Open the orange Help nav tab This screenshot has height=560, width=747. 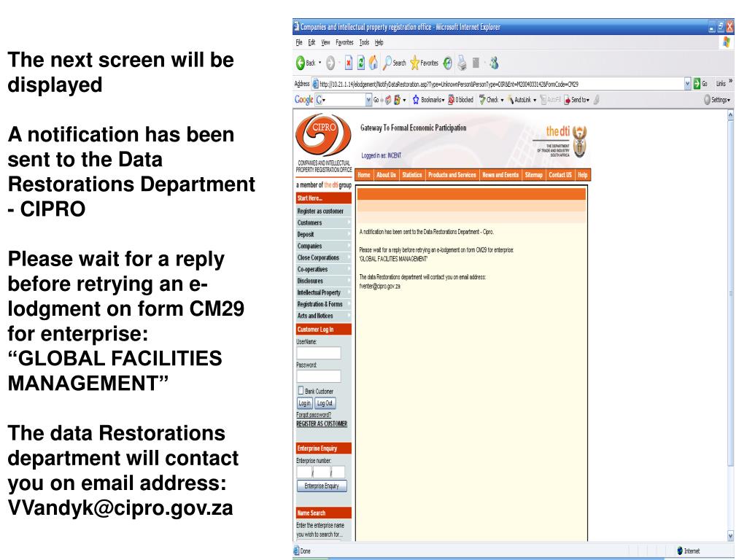pyautogui.click(x=583, y=175)
